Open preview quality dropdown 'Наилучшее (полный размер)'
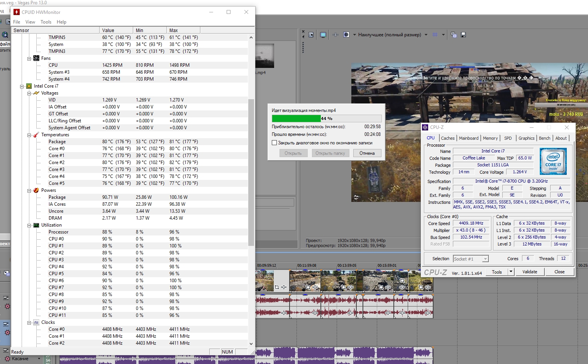 tap(390, 35)
